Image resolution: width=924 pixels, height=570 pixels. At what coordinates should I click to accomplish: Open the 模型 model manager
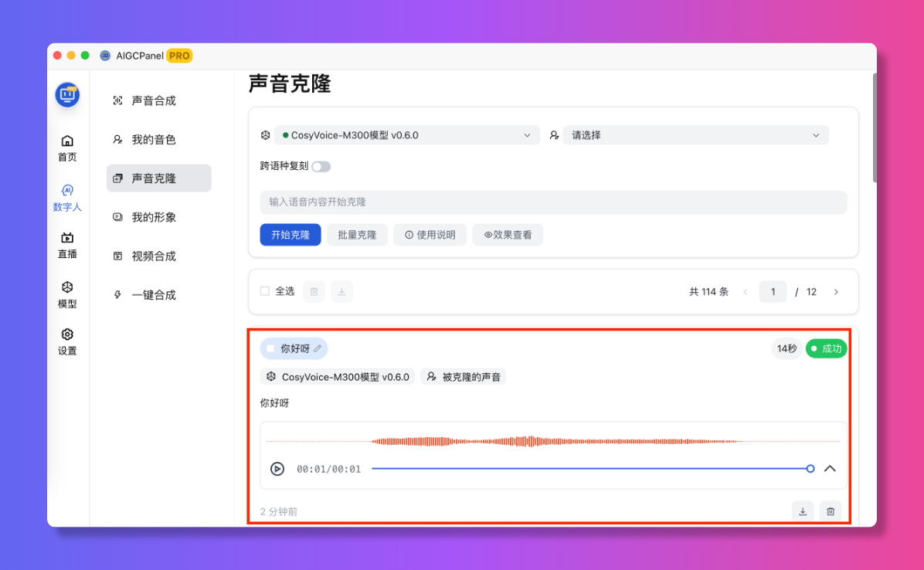pyautogui.click(x=66, y=296)
